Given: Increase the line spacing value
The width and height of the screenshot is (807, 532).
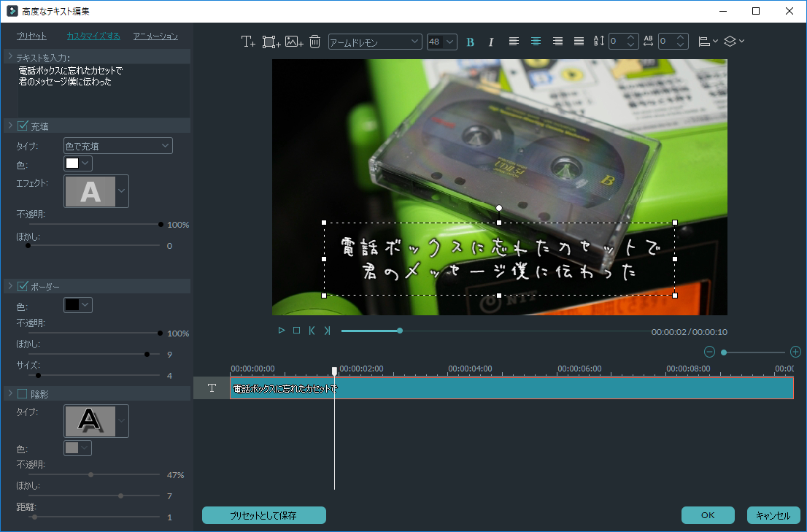Looking at the screenshot, I should tap(631, 37).
